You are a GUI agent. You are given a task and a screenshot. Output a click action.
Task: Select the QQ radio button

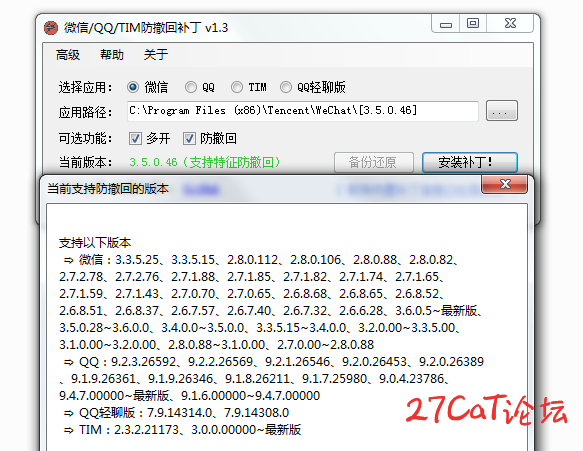pyautogui.click(x=191, y=87)
